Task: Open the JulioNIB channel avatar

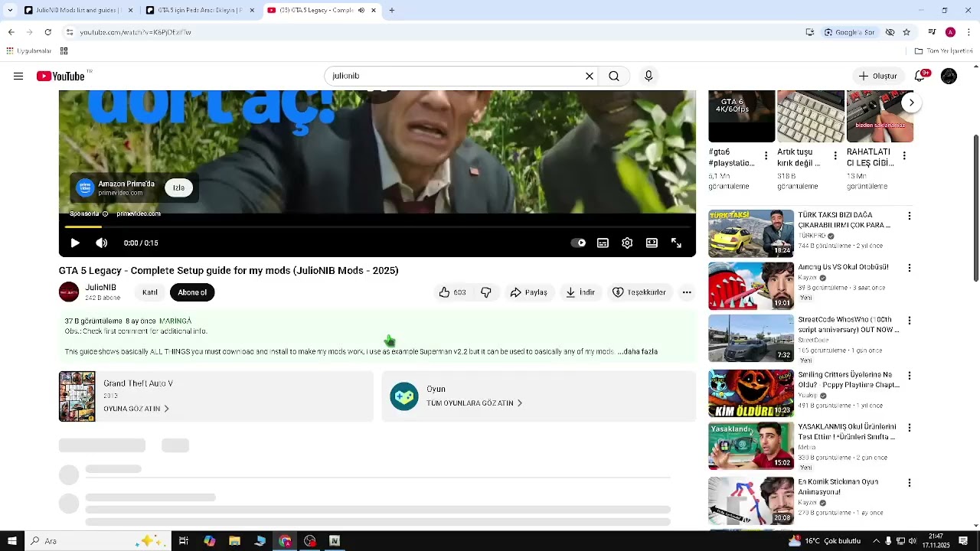Action: [x=69, y=292]
